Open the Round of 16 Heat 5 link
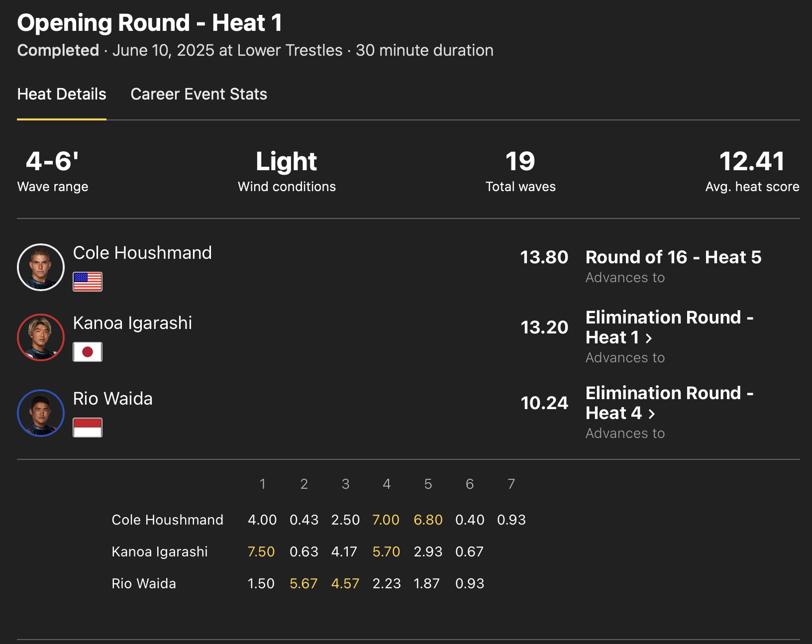 coord(673,257)
